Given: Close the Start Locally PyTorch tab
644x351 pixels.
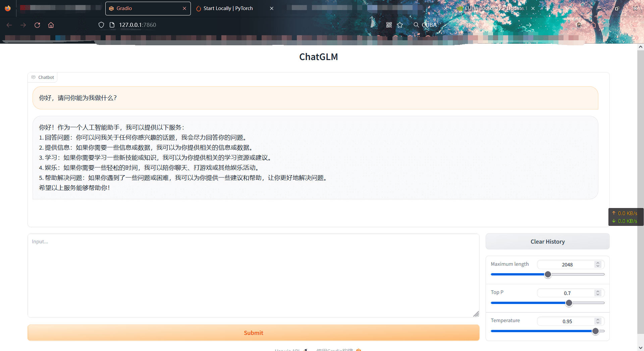Looking at the screenshot, I should point(272,8).
